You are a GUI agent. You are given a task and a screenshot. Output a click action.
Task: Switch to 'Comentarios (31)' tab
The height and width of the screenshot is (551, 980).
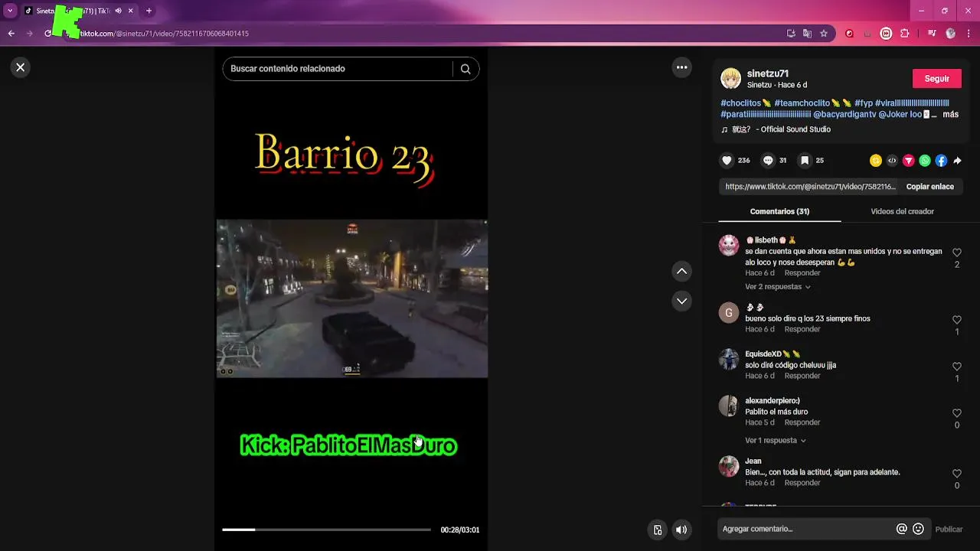click(779, 211)
